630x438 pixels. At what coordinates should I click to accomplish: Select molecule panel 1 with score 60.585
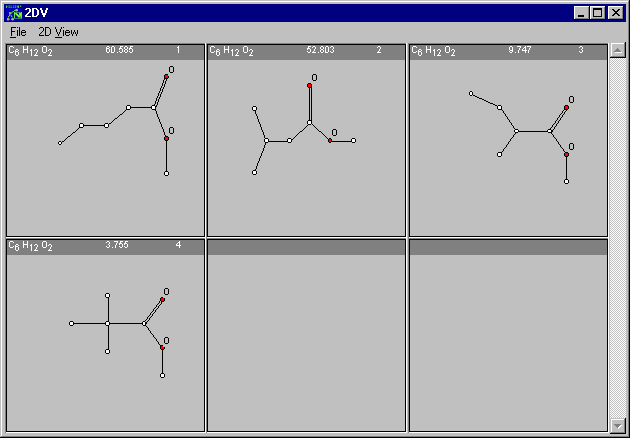coord(106,140)
